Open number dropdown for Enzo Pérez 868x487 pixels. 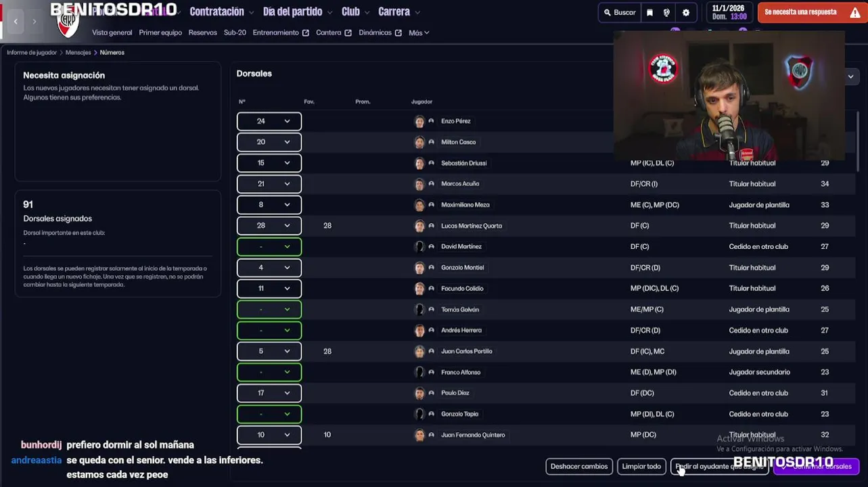coord(269,121)
